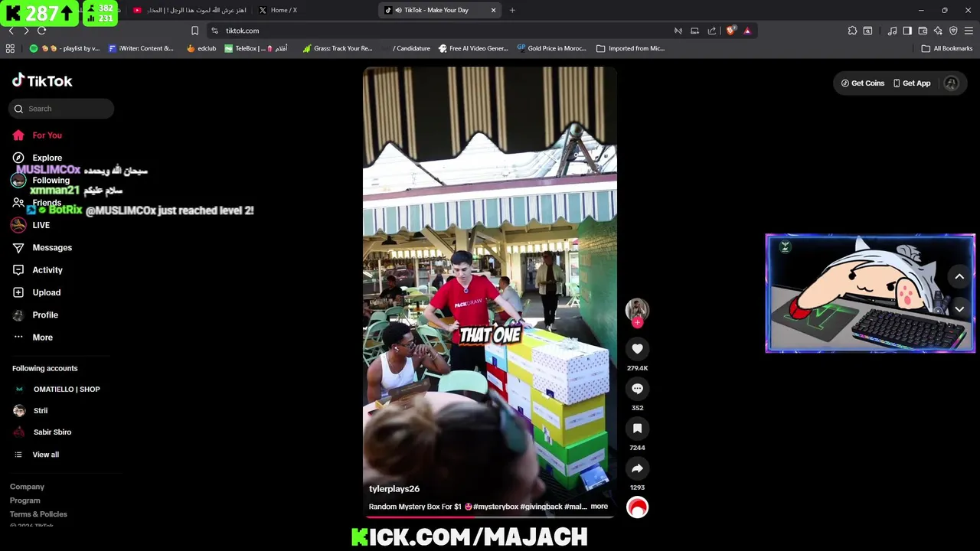Open Brave VPN shield icon
980x551 pixels.
click(953, 31)
